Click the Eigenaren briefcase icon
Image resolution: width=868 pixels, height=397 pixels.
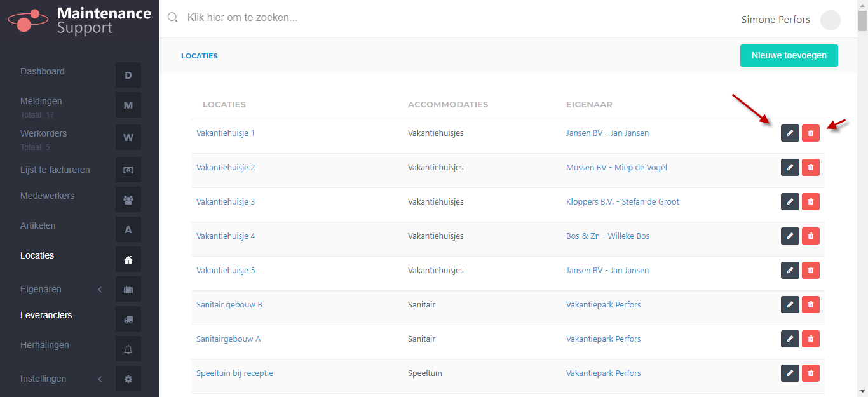click(x=128, y=289)
